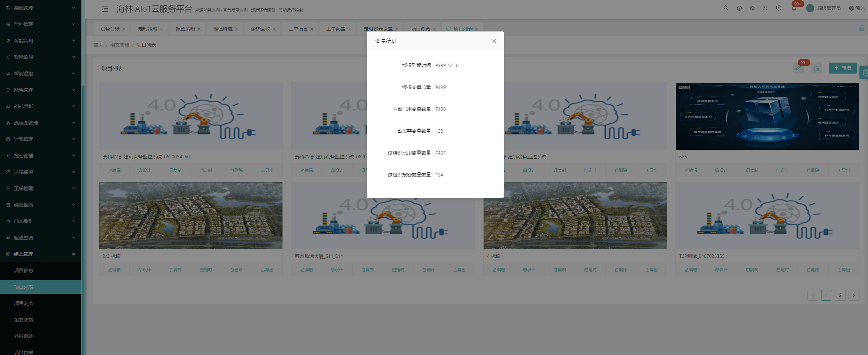The height and width of the screenshot is (355, 868).
Task: Open the 666 project thumbnail
Action: pyautogui.click(x=767, y=116)
